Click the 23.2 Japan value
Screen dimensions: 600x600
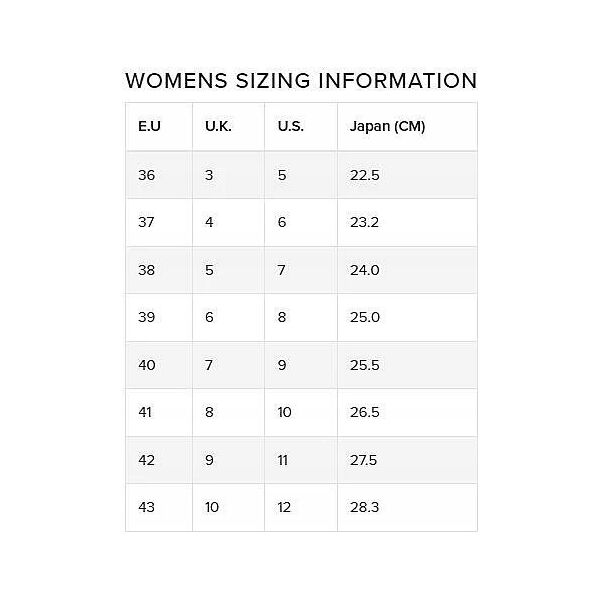click(x=364, y=222)
